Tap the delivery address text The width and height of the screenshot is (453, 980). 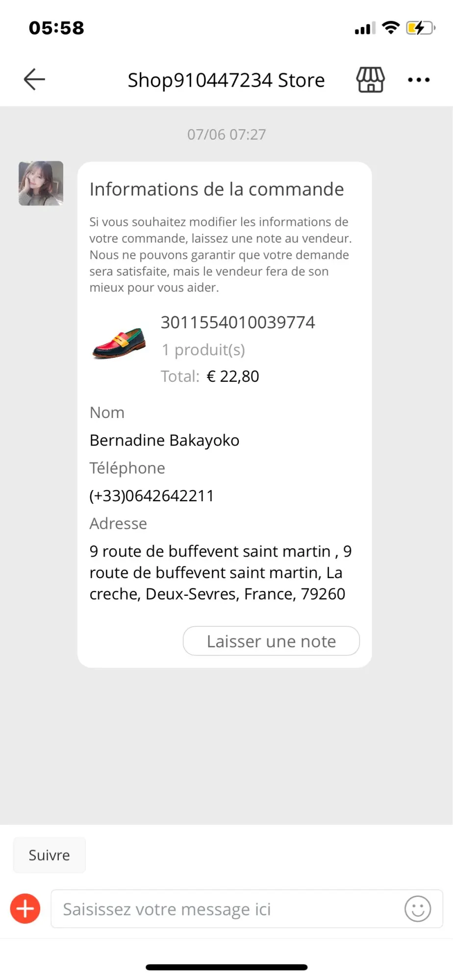221,572
